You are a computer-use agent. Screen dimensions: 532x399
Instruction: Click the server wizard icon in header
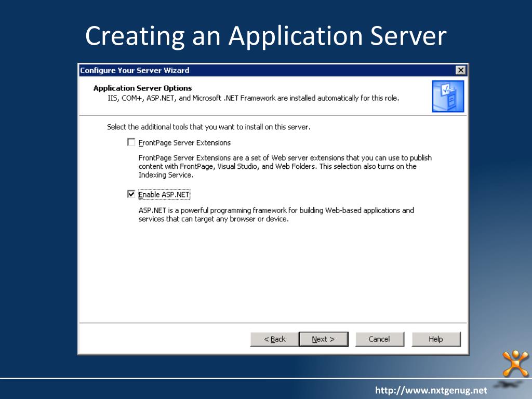[x=448, y=96]
